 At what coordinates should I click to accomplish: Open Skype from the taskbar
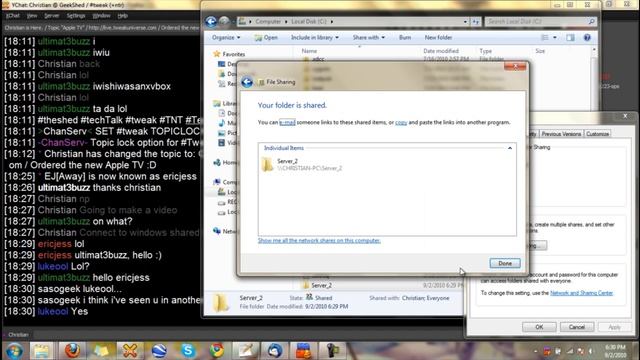tap(188, 351)
